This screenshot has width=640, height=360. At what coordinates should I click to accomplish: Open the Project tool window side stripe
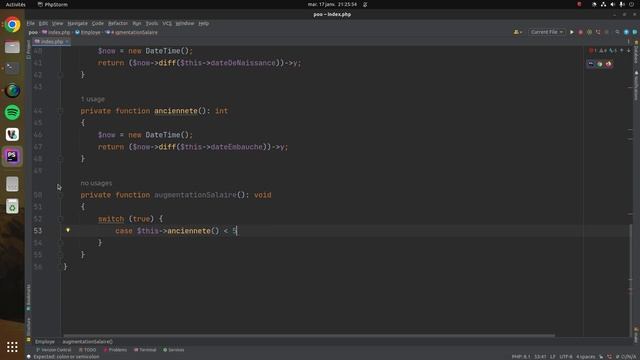[x=28, y=50]
